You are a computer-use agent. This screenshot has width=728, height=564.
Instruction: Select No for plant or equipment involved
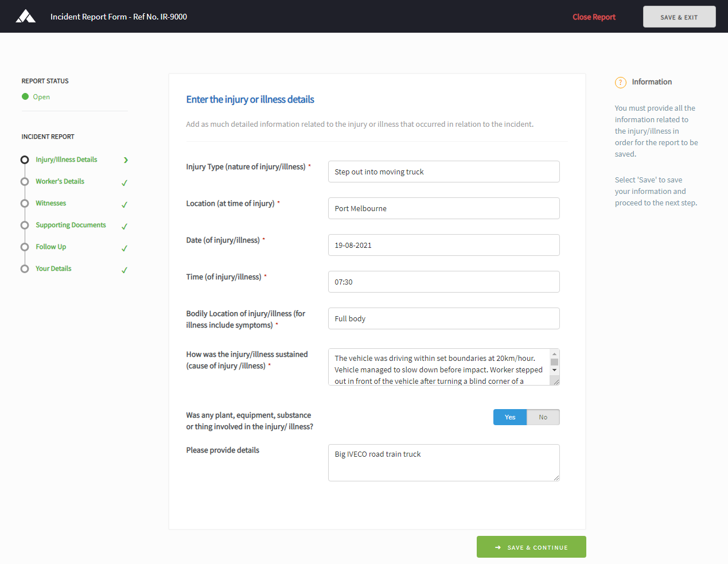543,417
